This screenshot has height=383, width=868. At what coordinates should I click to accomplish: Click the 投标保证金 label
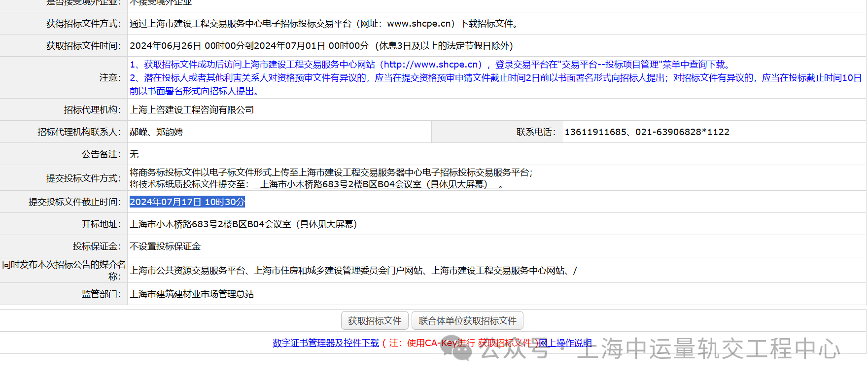(x=97, y=246)
